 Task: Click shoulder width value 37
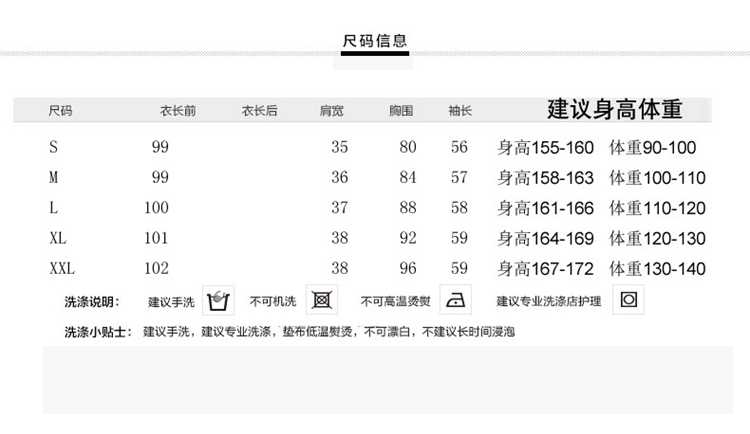point(340,208)
